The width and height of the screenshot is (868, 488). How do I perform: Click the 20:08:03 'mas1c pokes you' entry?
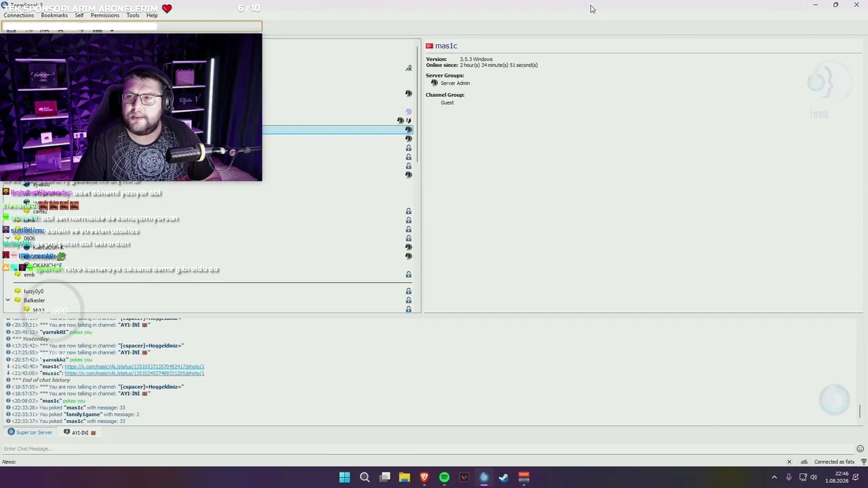(46, 401)
